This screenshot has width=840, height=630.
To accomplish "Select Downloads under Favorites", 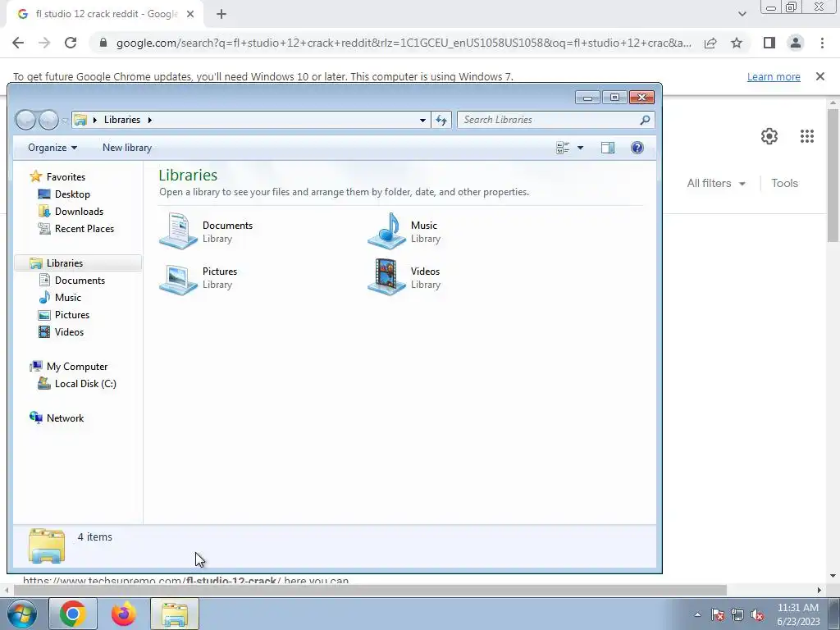I will click(80, 212).
